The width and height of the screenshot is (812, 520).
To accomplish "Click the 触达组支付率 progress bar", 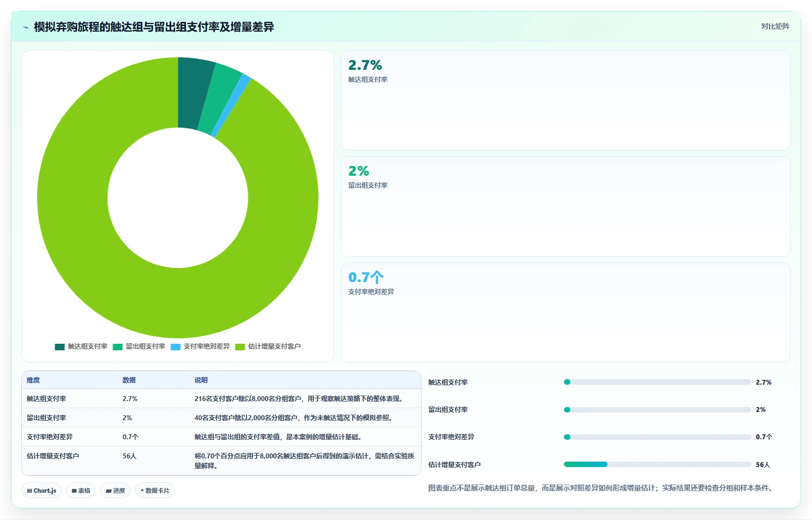I will [657, 382].
